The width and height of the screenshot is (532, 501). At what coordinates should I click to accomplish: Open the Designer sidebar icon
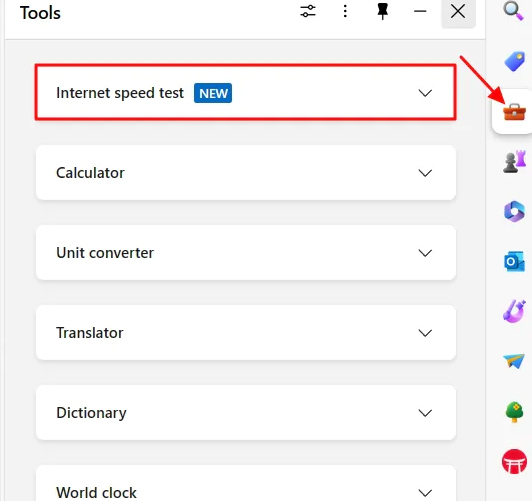pos(514,311)
